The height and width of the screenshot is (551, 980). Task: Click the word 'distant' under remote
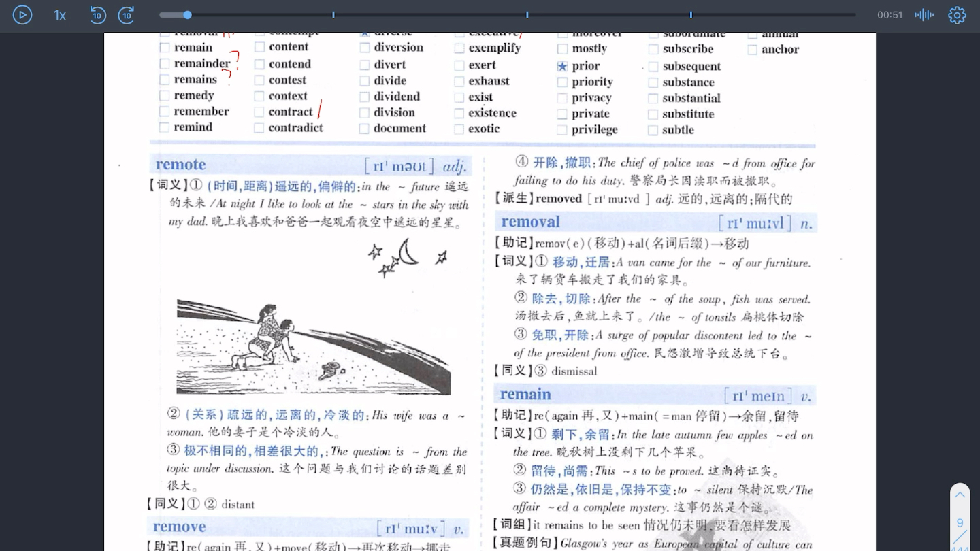point(238,505)
